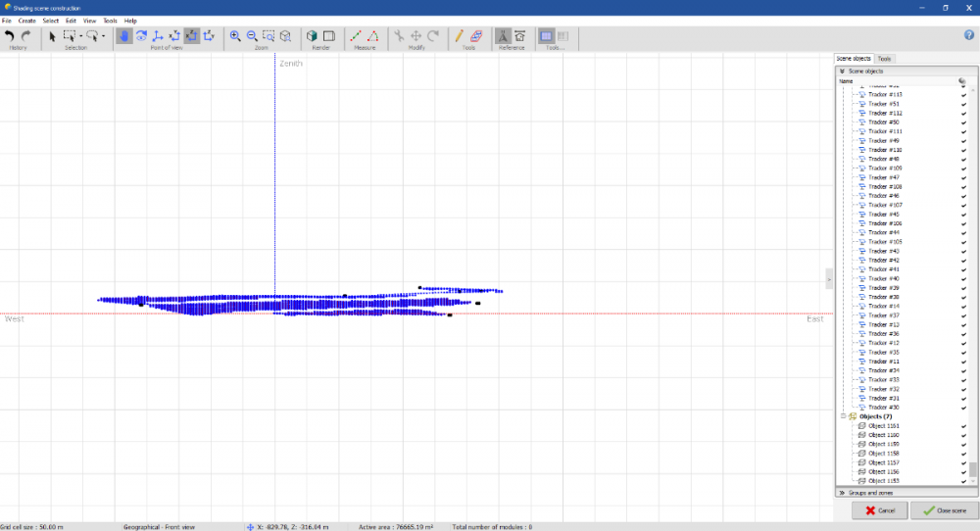Click the solid cube Render icon
The image size is (980, 531).
coord(313,36)
